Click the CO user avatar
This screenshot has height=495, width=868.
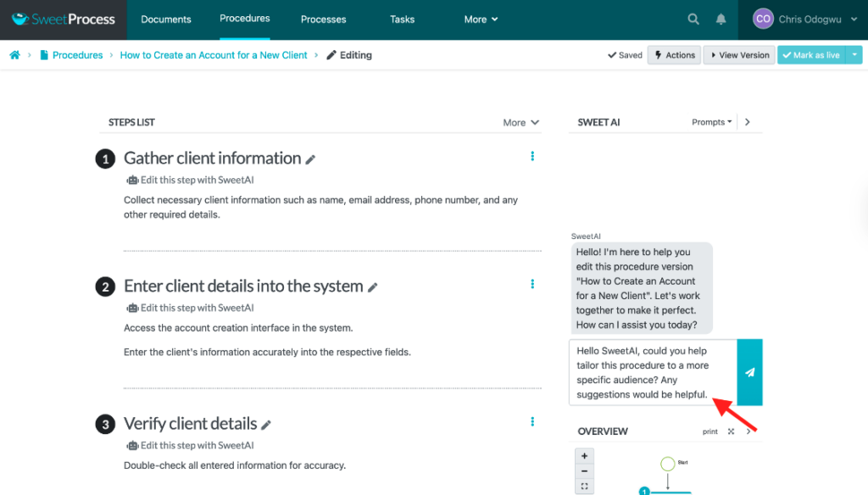[x=763, y=19]
